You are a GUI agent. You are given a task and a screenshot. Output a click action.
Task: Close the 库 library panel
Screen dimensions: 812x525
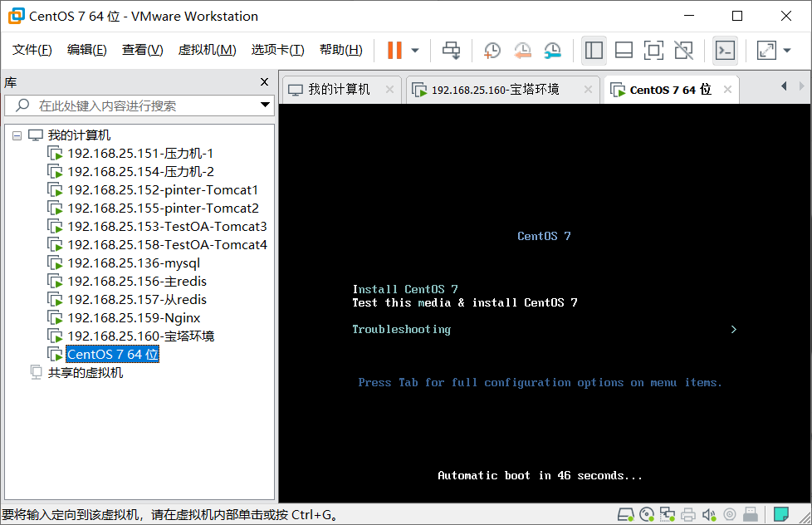click(x=265, y=82)
